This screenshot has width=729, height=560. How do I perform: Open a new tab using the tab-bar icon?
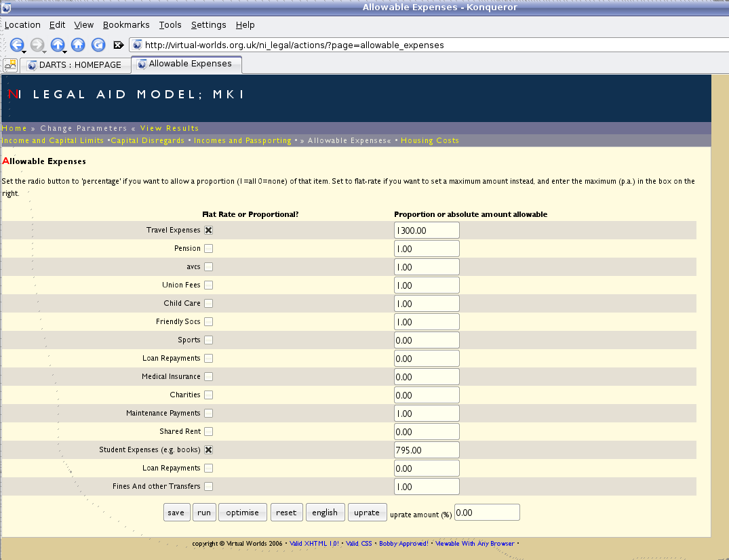click(9, 65)
